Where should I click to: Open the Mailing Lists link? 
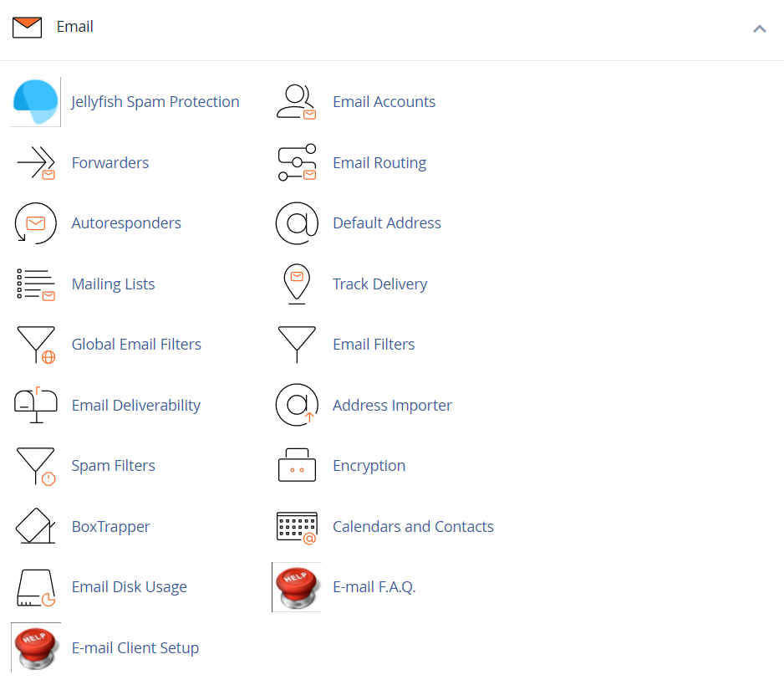point(113,284)
